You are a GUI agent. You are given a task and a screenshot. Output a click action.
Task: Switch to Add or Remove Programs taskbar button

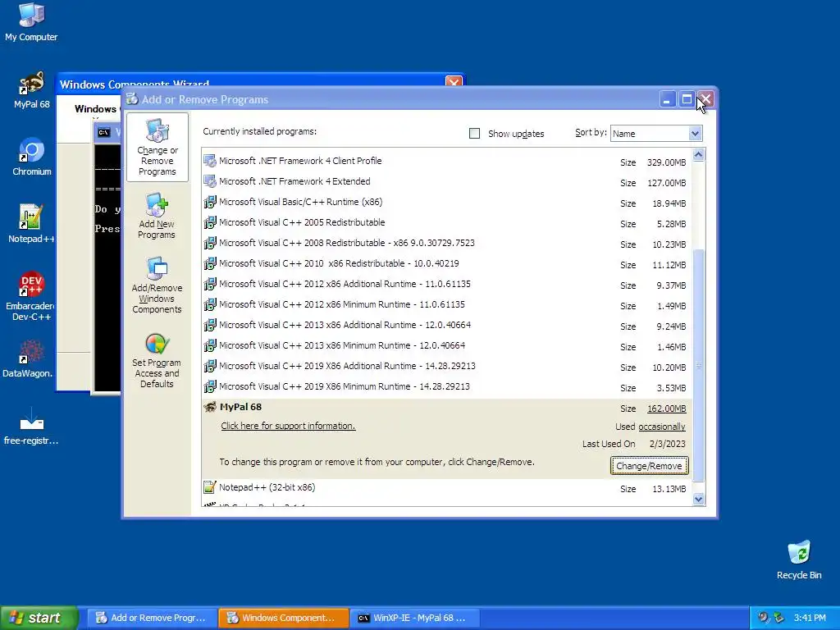[x=151, y=618]
